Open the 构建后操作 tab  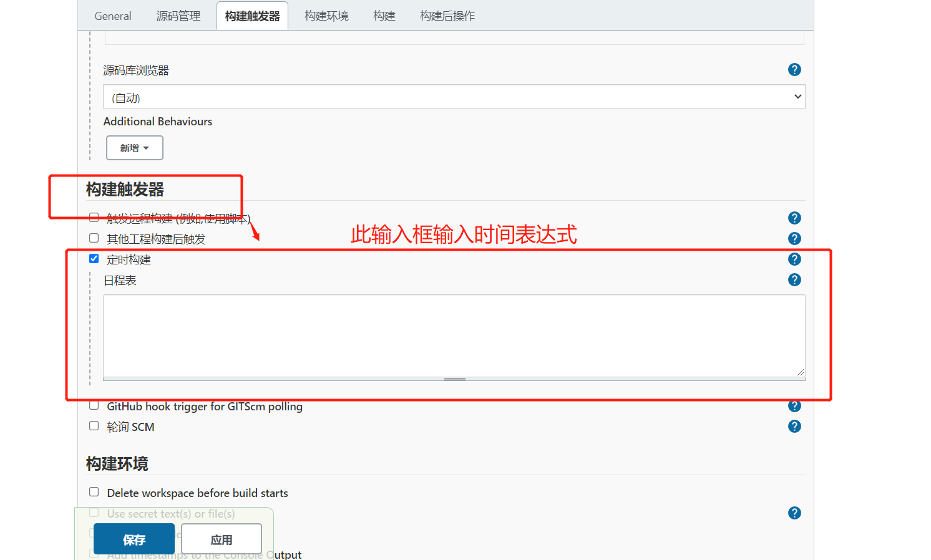pos(447,16)
